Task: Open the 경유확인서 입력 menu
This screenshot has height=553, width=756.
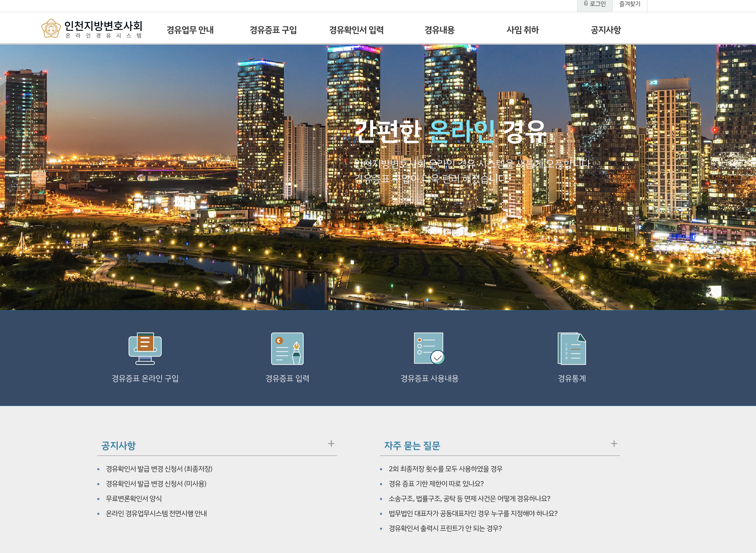Action: 356,30
